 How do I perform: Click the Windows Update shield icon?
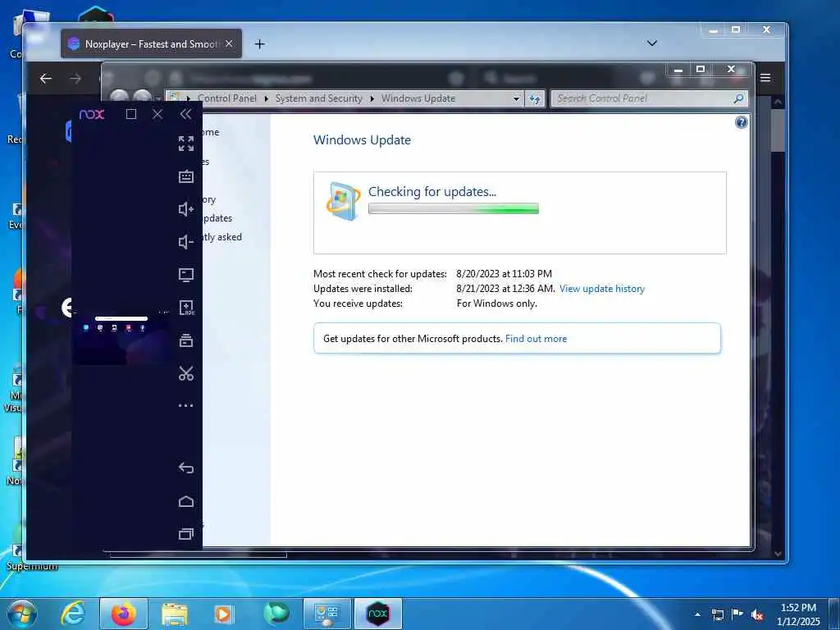(343, 201)
